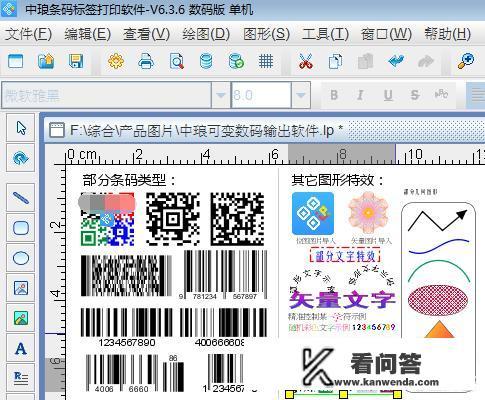The height and width of the screenshot is (400, 485).
Task: Select the rich text tool below Text tool
Action: pyautogui.click(x=21, y=378)
